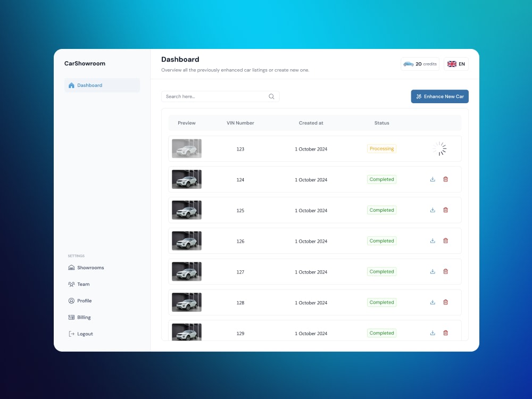The image size is (532, 399).
Task: Download the VIN 127 listing
Action: tap(433, 271)
